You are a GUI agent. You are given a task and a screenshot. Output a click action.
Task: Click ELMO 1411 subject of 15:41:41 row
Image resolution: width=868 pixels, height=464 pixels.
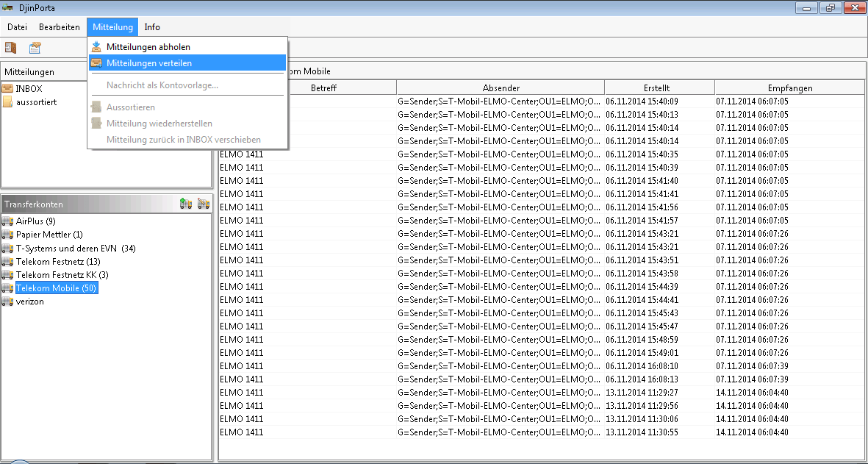pyautogui.click(x=241, y=194)
